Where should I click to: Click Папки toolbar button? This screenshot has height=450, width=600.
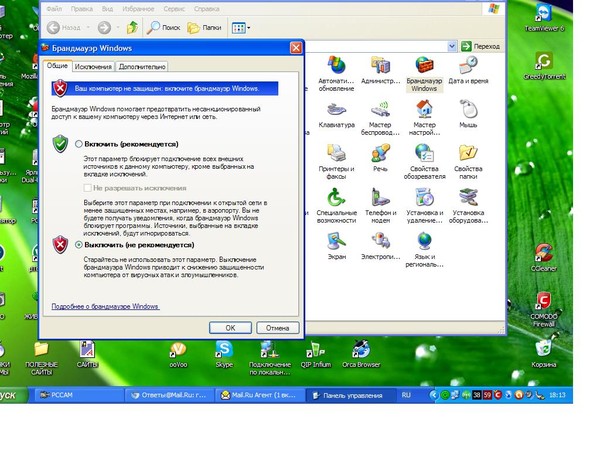(204, 28)
